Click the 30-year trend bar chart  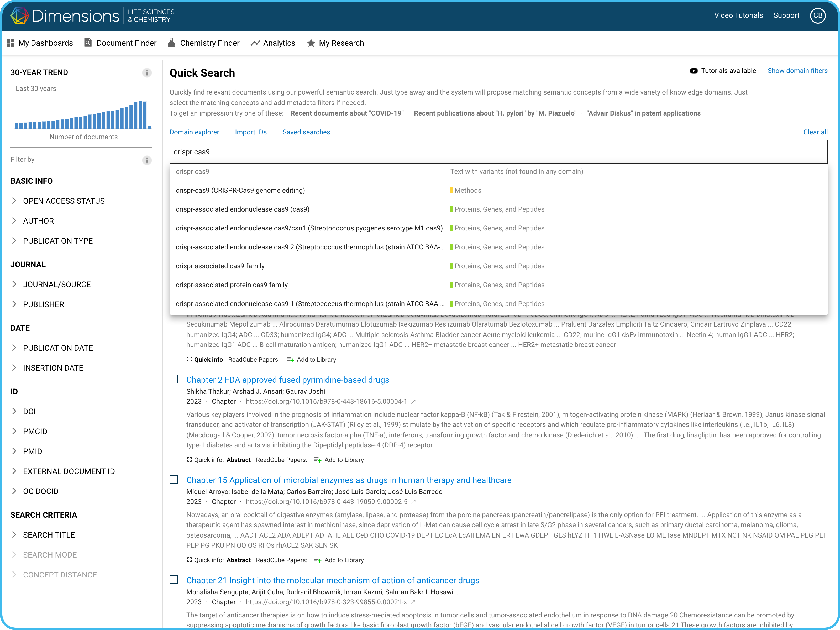point(83,115)
